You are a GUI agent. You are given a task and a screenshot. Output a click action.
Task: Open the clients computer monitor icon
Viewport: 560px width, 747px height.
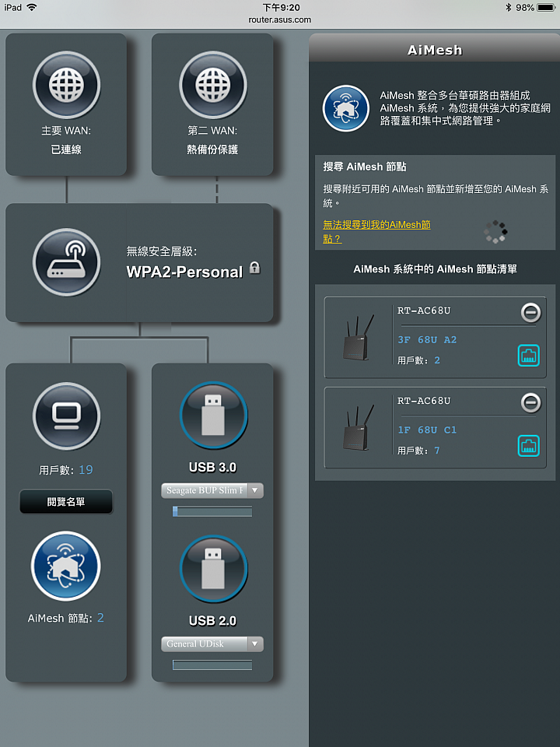pos(66,416)
